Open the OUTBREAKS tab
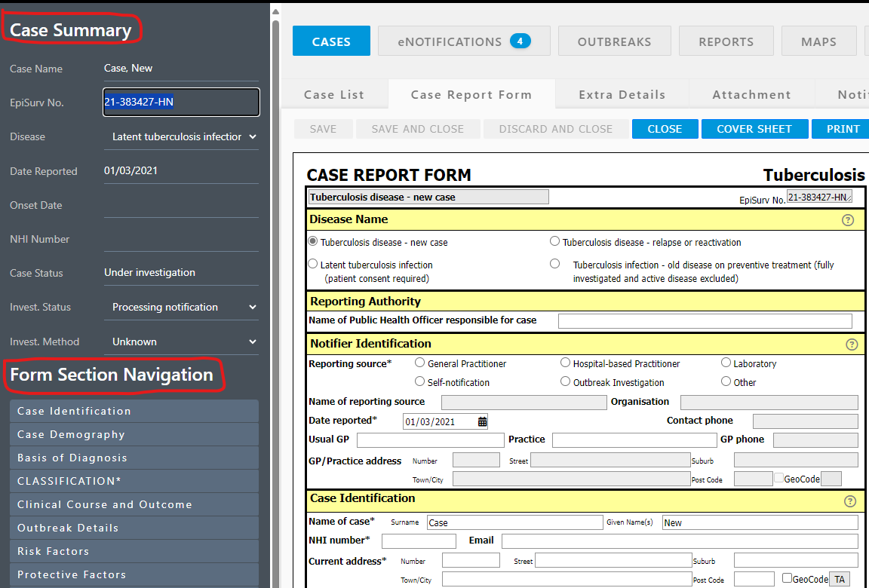 [615, 41]
